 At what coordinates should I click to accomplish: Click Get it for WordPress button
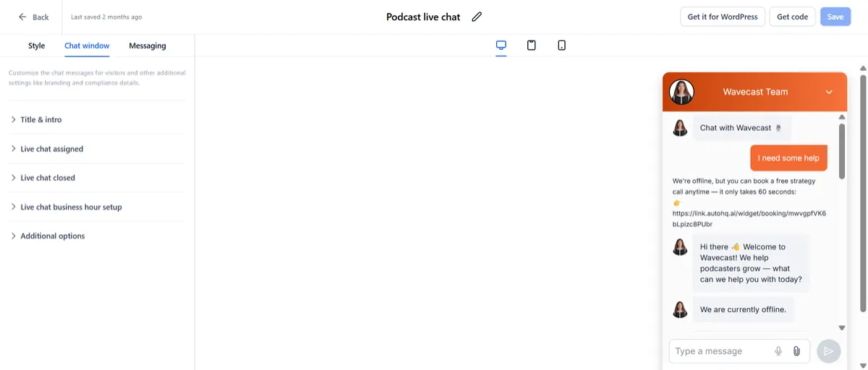tap(723, 17)
